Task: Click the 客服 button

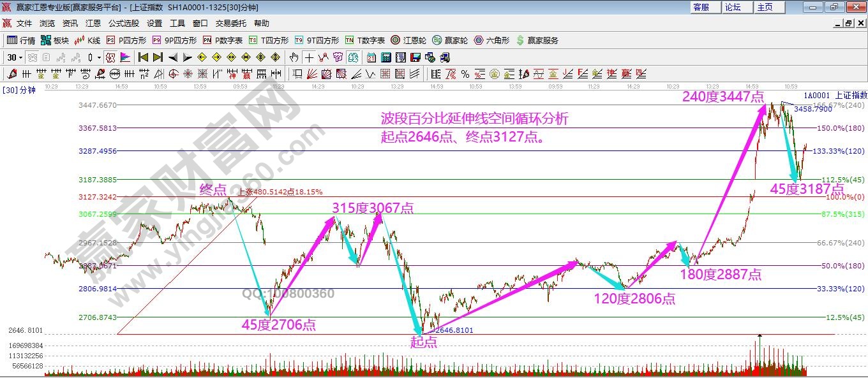Action: click(x=701, y=7)
